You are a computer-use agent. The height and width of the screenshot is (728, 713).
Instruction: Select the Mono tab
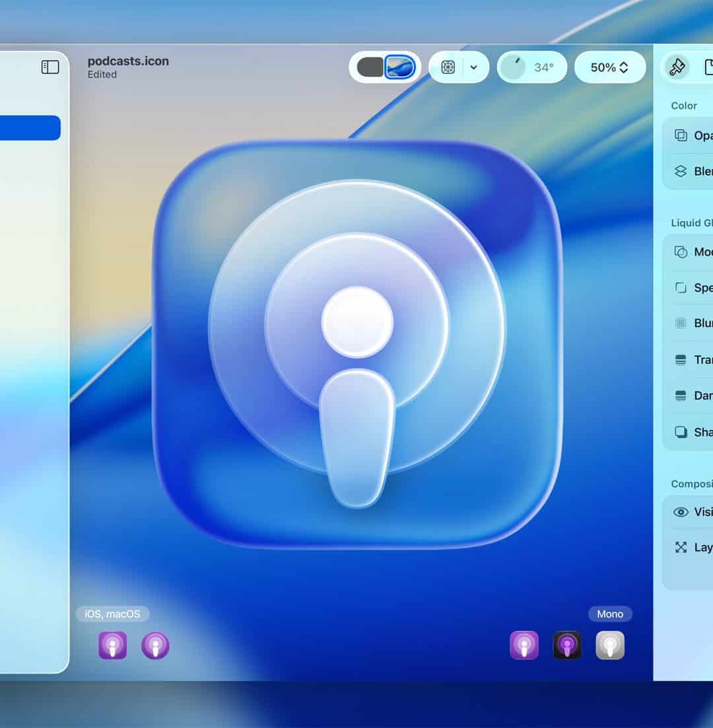pyautogui.click(x=609, y=614)
